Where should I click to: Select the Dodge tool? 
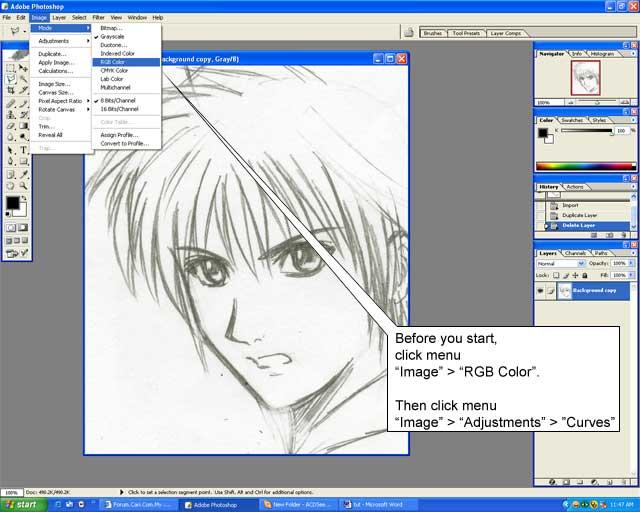(x=23, y=137)
